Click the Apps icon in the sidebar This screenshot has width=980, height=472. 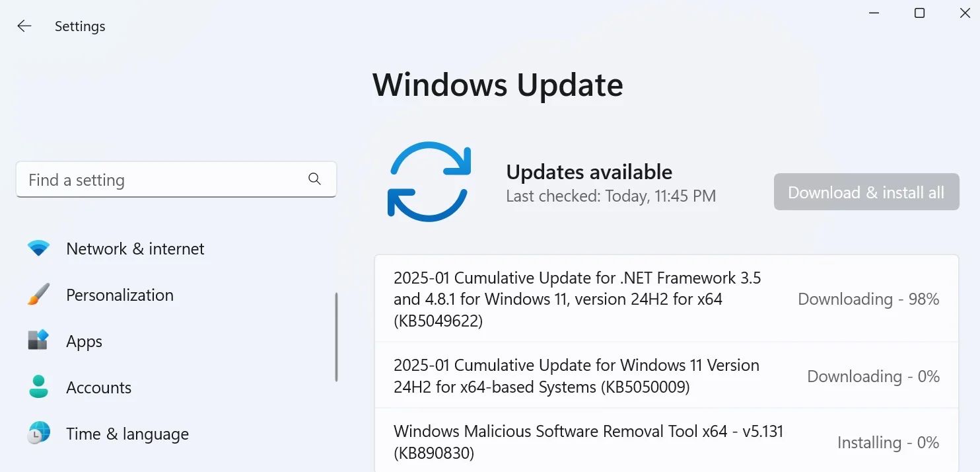coord(38,341)
